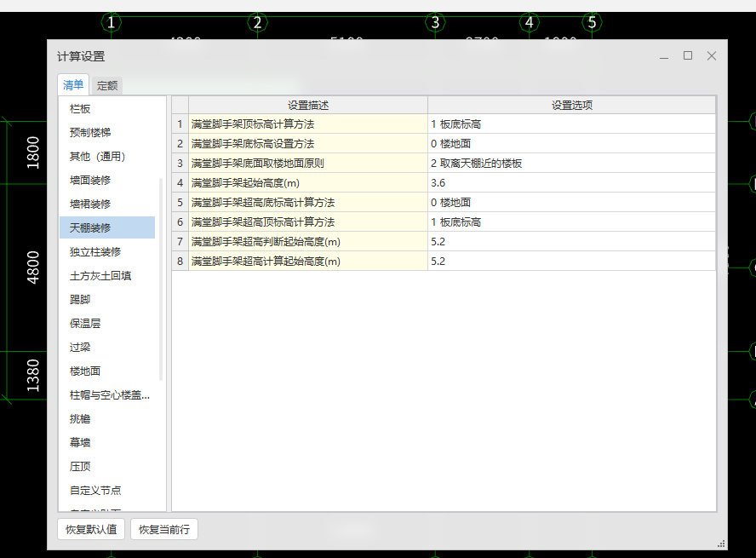This screenshot has height=558, width=756.
Task: Select 柱帽与空心楼盖 in the category list
Action: tap(107, 395)
